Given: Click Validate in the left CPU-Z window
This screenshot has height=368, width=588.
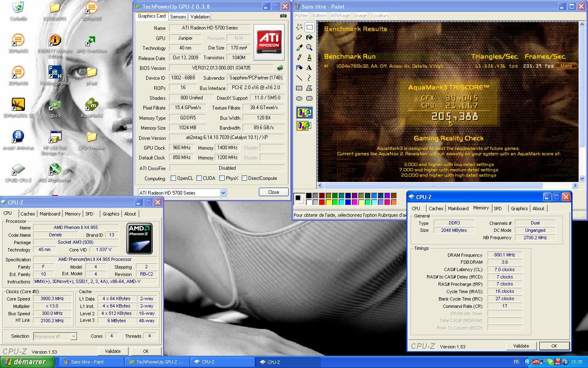Looking at the screenshot, I should [113, 351].
